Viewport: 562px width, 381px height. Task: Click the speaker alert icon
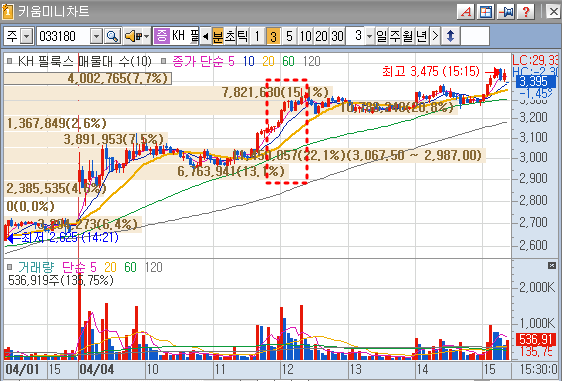[x=133, y=36]
